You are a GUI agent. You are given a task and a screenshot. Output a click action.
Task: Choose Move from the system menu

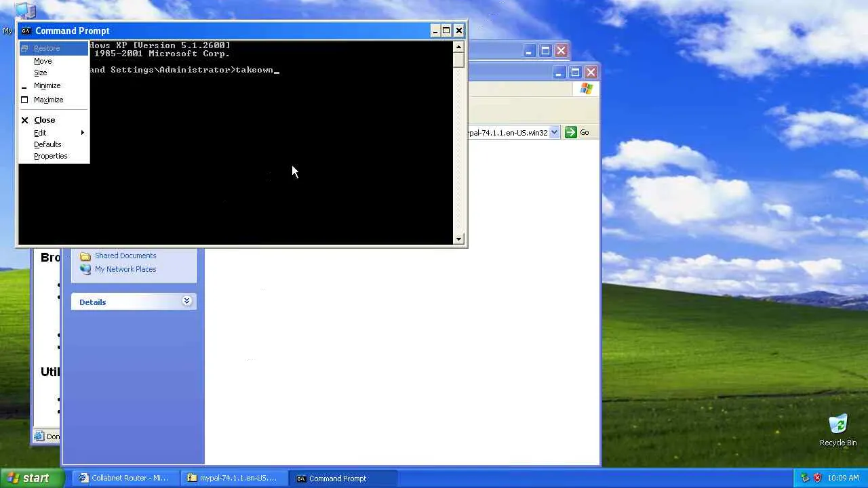tap(54, 61)
